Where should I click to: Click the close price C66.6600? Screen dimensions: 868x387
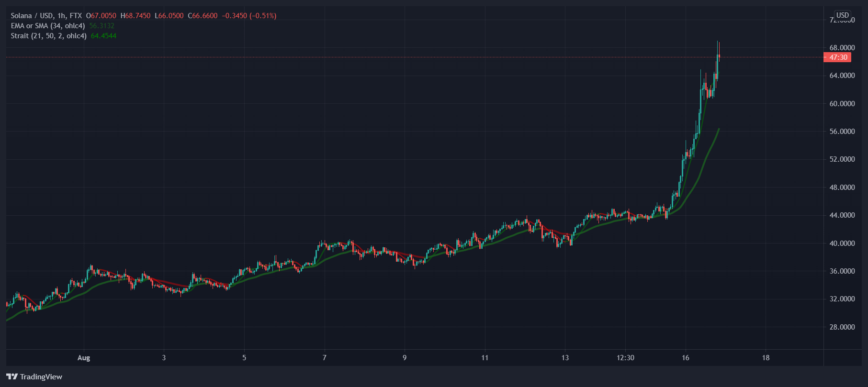pyautogui.click(x=203, y=16)
